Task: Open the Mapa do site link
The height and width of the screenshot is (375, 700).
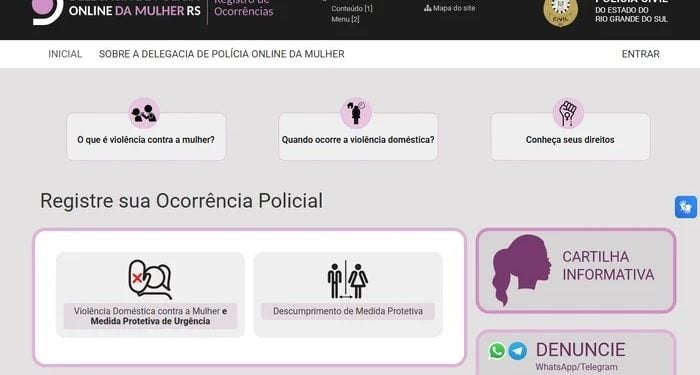Action: pos(450,8)
